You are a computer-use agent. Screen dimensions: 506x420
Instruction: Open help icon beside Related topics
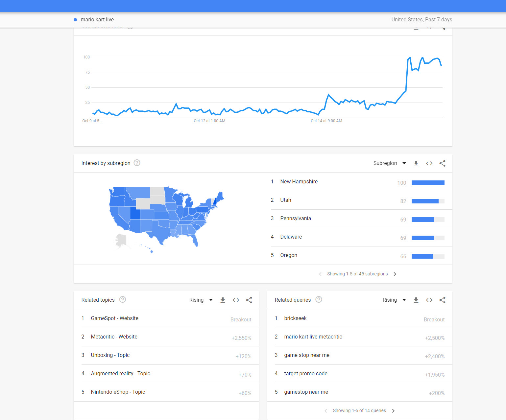click(123, 299)
